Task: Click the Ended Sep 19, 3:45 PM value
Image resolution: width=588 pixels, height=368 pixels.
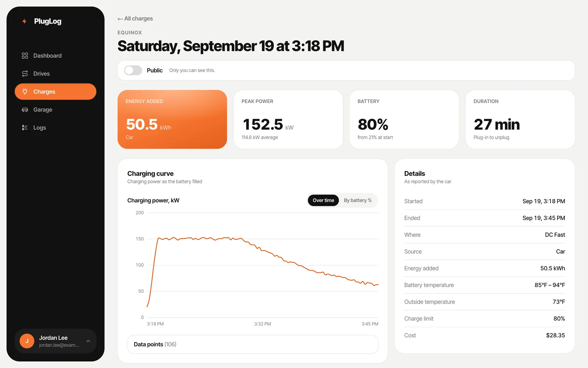Action: [544, 218]
